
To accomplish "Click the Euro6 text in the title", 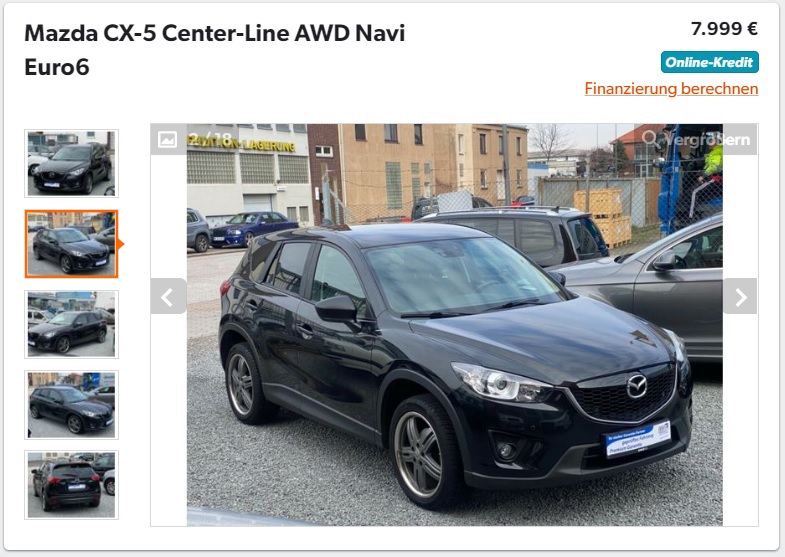I will point(57,67).
